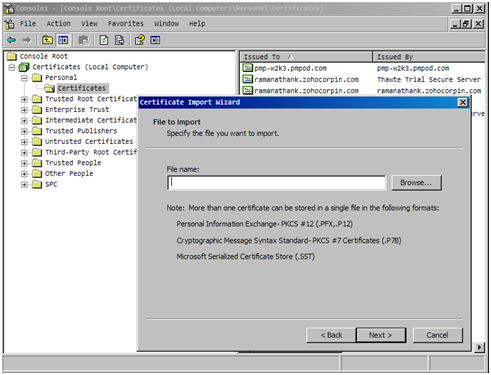This screenshot has width=491, height=375.
Task: Click the File name input field
Action: pos(277,183)
